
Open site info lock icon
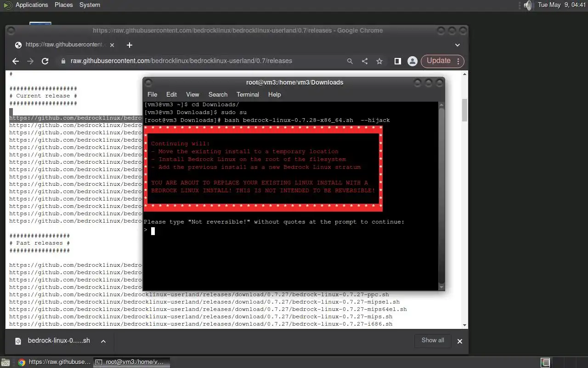click(63, 61)
